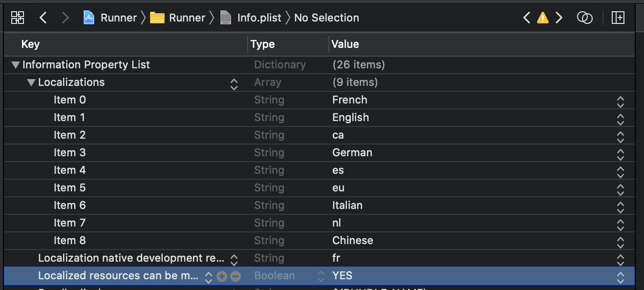Add row after Localized resources entry
Screen dimensions: 644x290
coord(222,276)
